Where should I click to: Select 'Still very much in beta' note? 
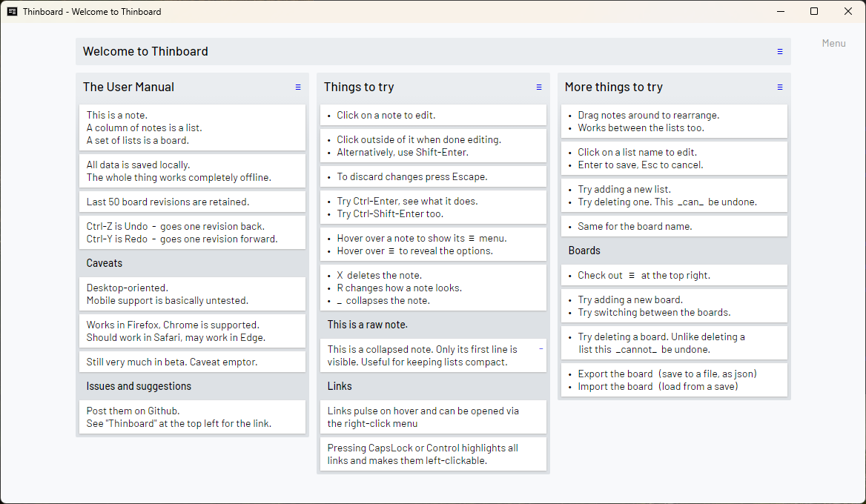coord(192,362)
